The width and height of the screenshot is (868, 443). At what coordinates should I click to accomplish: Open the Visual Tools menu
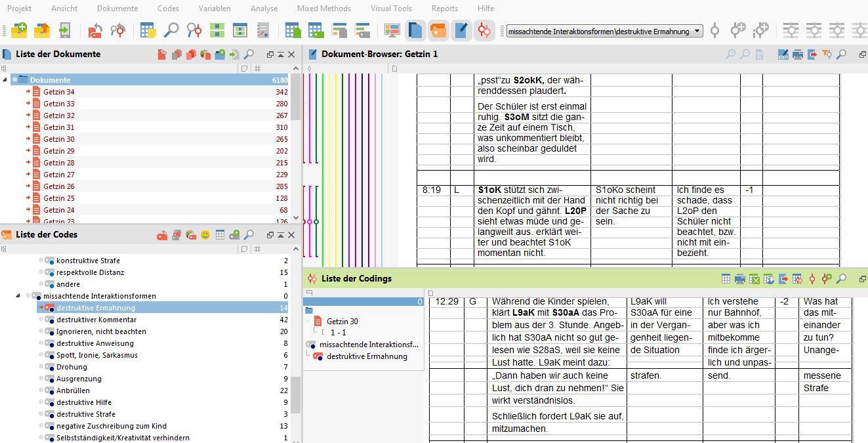click(x=391, y=9)
